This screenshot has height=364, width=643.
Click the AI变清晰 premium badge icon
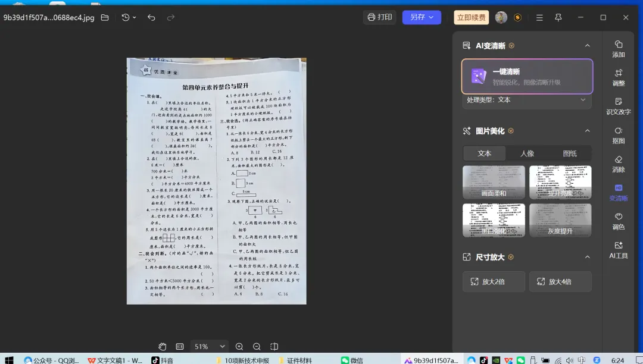512,45
